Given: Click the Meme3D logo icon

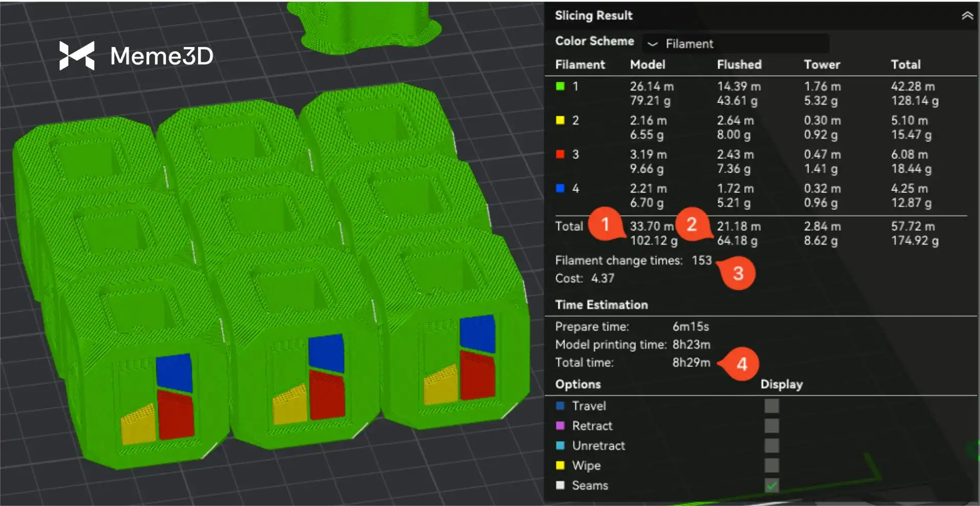Looking at the screenshot, I should coord(77,56).
